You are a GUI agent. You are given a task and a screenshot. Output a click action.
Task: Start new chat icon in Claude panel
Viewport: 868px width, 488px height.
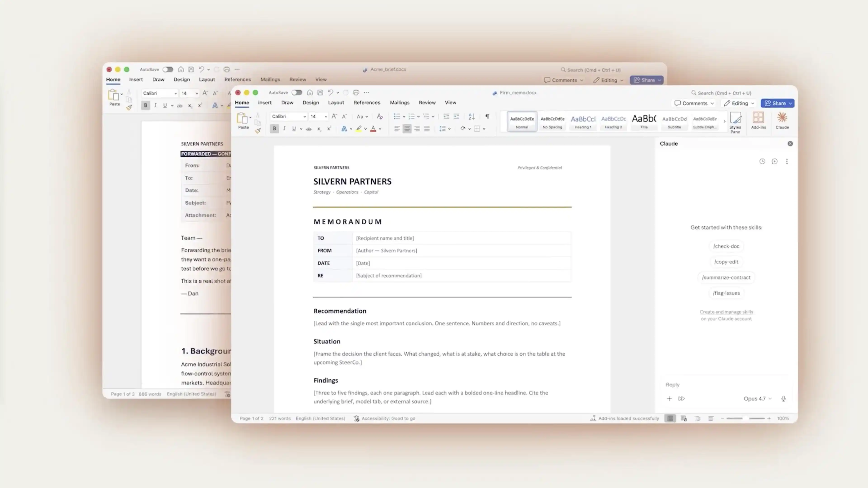774,161
